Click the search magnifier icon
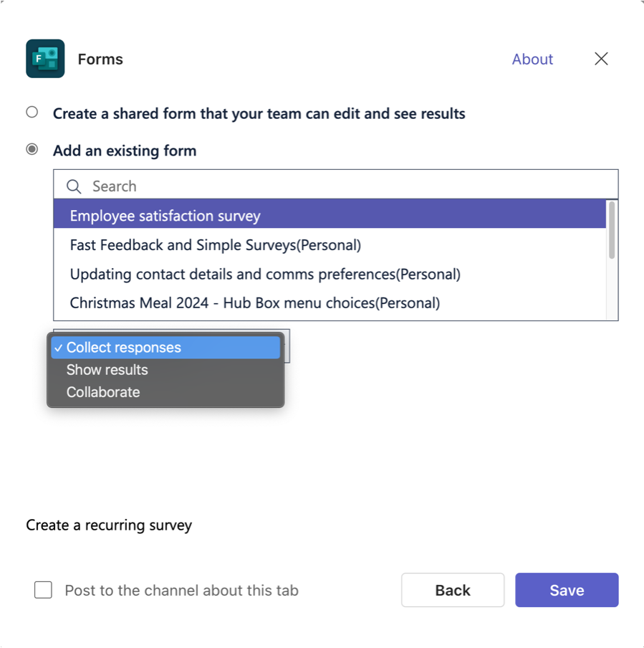The height and width of the screenshot is (648, 644). click(72, 186)
